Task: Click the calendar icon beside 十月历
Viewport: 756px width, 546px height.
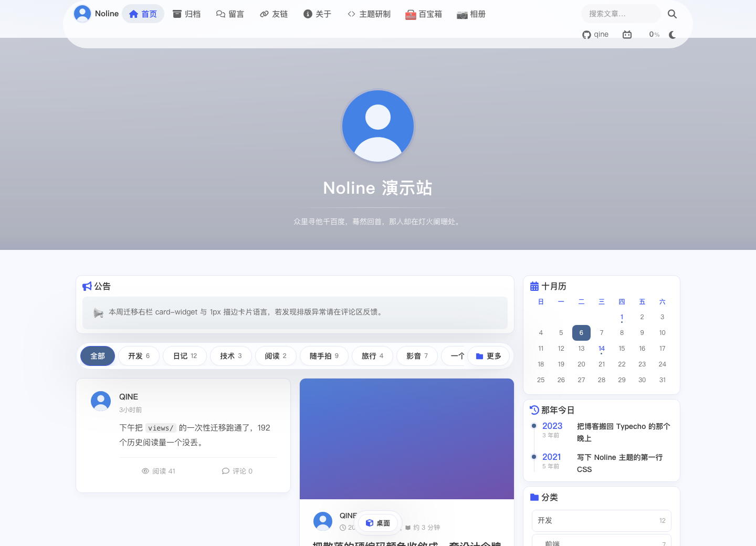Action: pyautogui.click(x=534, y=286)
